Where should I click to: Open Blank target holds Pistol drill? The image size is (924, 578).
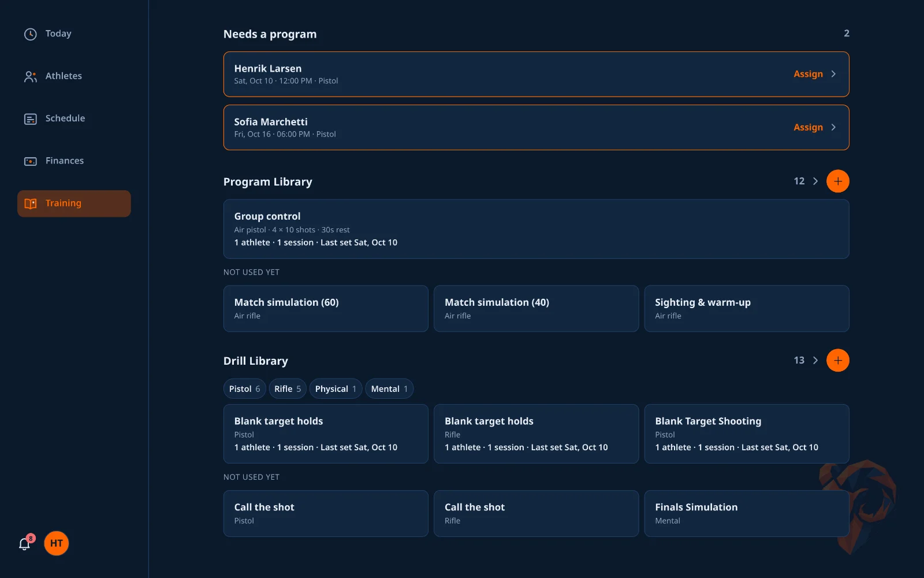[x=326, y=433]
